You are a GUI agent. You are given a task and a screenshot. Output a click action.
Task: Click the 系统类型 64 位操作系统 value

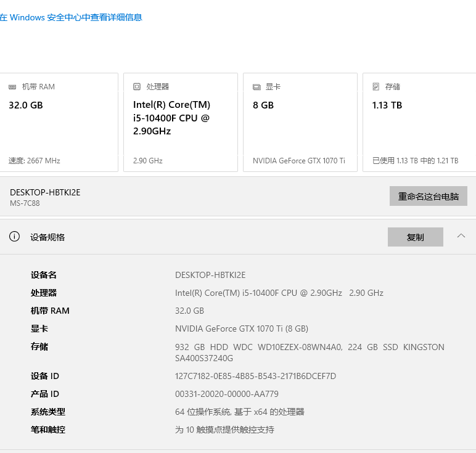tap(239, 412)
